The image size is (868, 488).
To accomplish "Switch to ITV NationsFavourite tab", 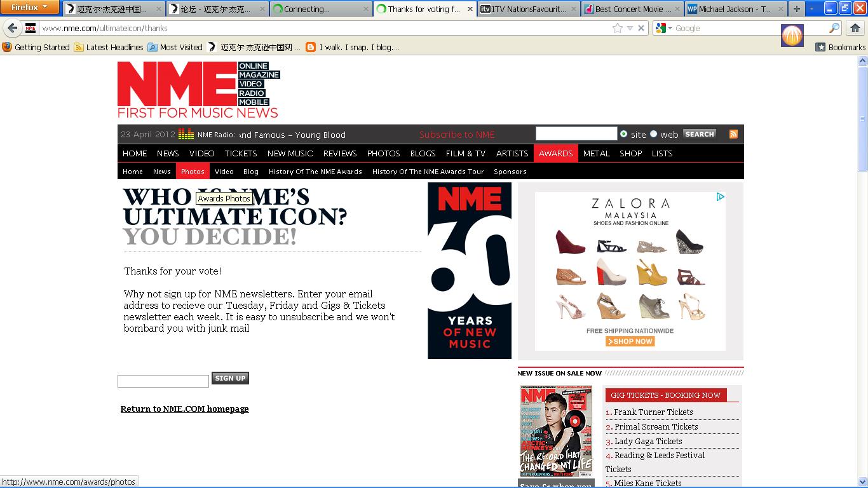I will 527,9.
